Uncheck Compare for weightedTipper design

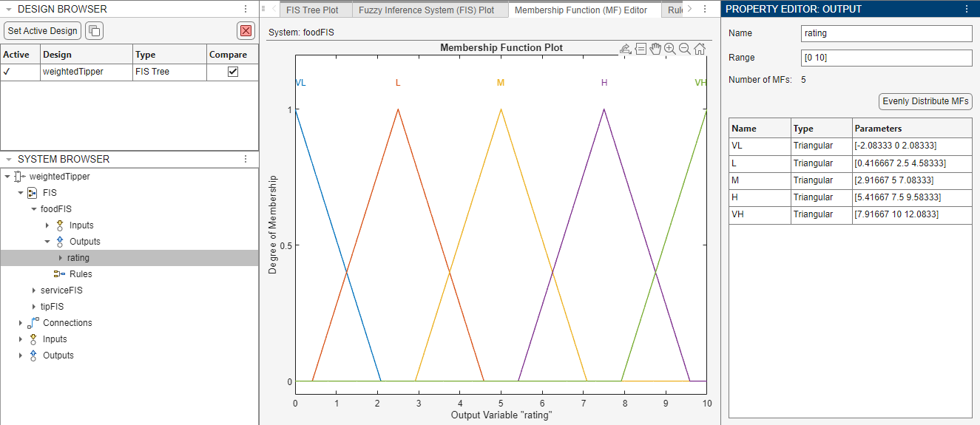tap(233, 72)
